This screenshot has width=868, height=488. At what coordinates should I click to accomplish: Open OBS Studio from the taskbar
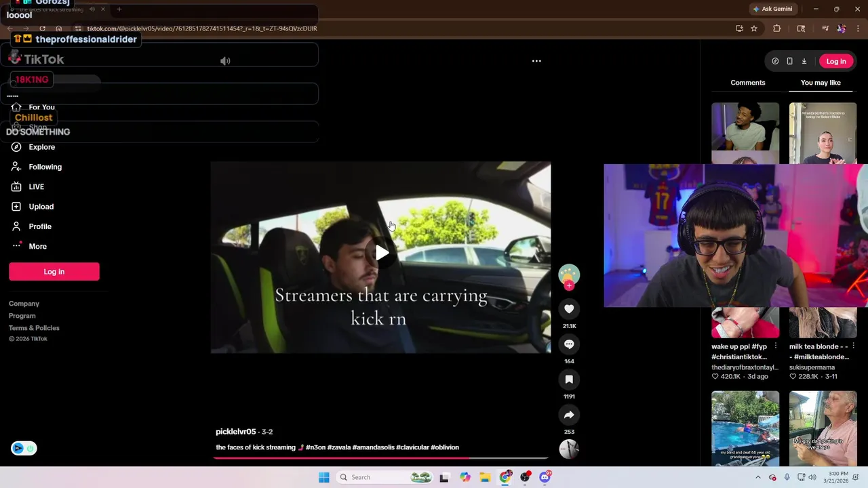[x=525, y=477]
